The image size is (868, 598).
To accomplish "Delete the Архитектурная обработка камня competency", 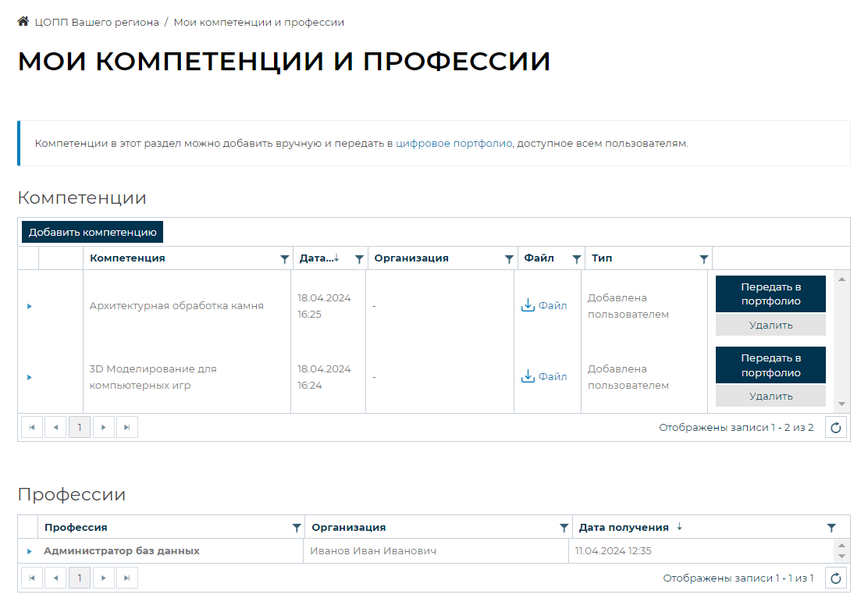I will (x=770, y=325).
